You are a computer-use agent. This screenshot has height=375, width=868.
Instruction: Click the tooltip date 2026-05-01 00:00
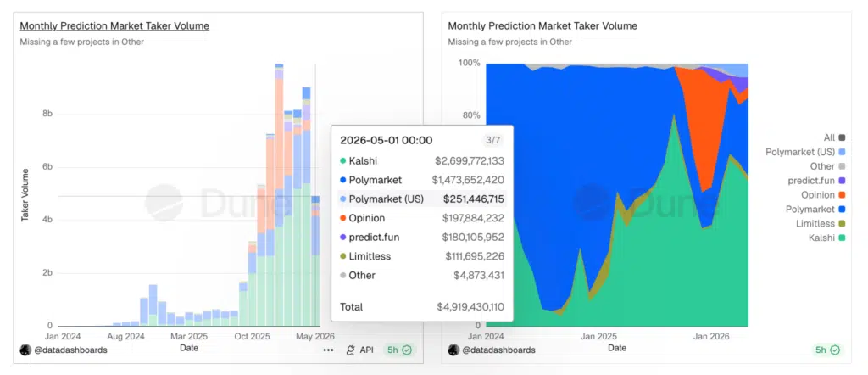(x=387, y=140)
